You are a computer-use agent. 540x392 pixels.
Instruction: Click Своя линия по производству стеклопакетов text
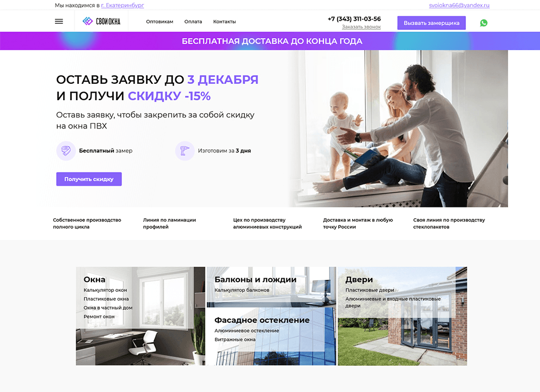click(x=449, y=223)
